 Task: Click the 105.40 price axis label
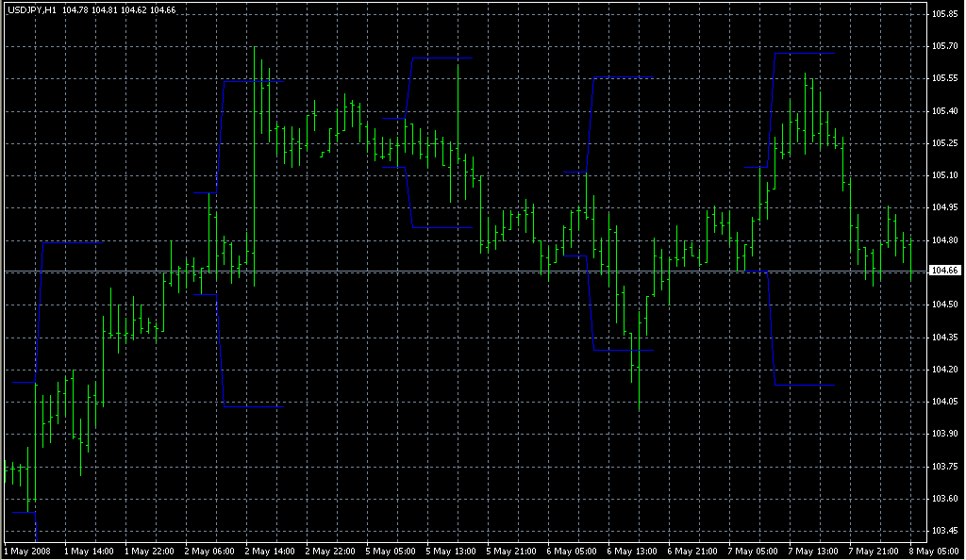click(x=944, y=111)
